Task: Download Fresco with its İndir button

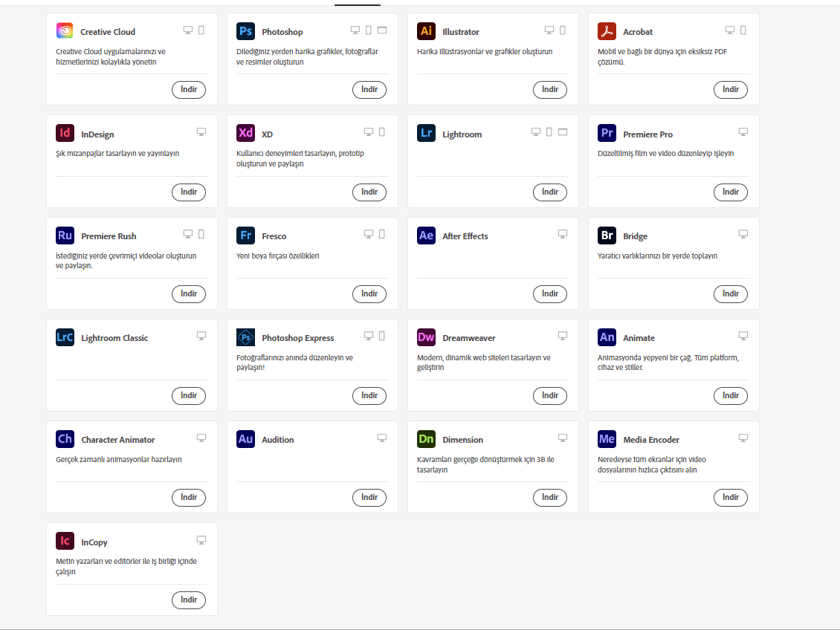Action: [369, 293]
